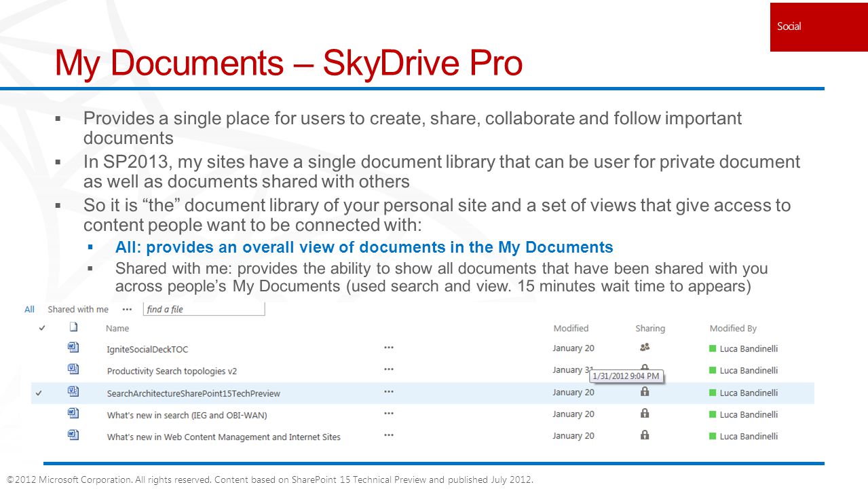The height and width of the screenshot is (489, 868).
Task: Click lock icon for Web Content Management row
Action: (x=645, y=435)
